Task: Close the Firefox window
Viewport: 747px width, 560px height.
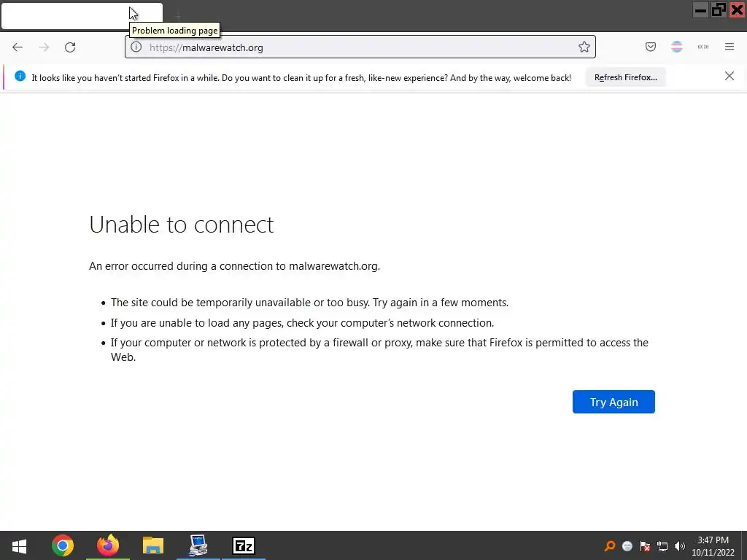Action: tap(737, 10)
